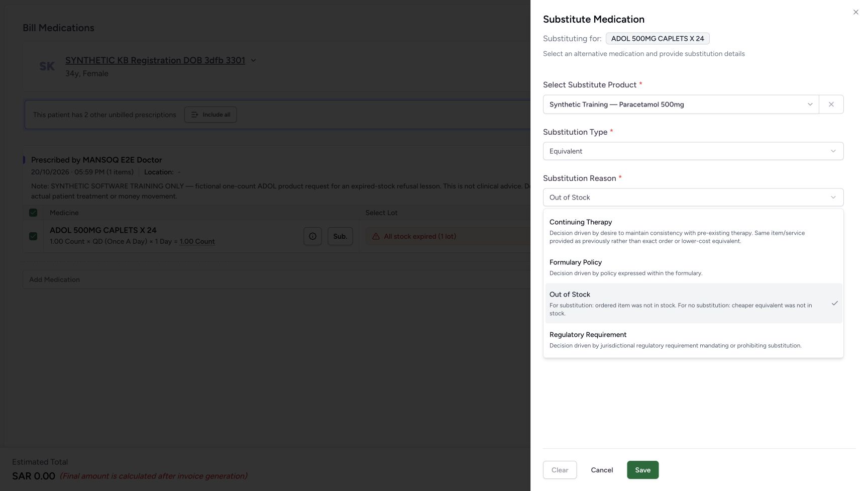Image resolution: width=868 pixels, height=491 pixels.
Task: Toggle the select-all checkbox in Medicine header
Action: tap(33, 213)
